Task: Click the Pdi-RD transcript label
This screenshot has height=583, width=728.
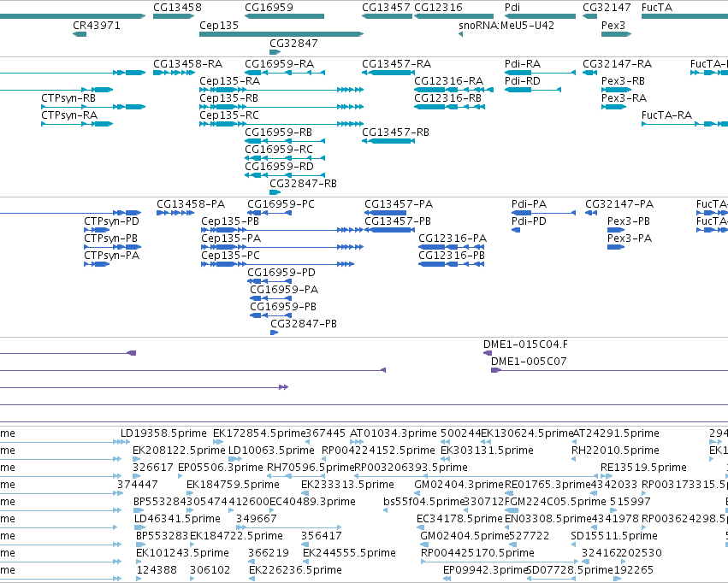Action: coord(523,80)
